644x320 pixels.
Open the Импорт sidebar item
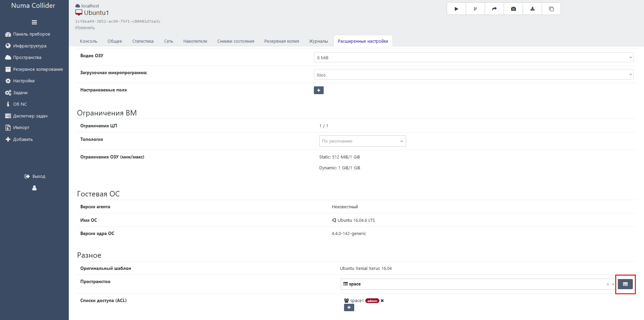pyautogui.click(x=17, y=128)
